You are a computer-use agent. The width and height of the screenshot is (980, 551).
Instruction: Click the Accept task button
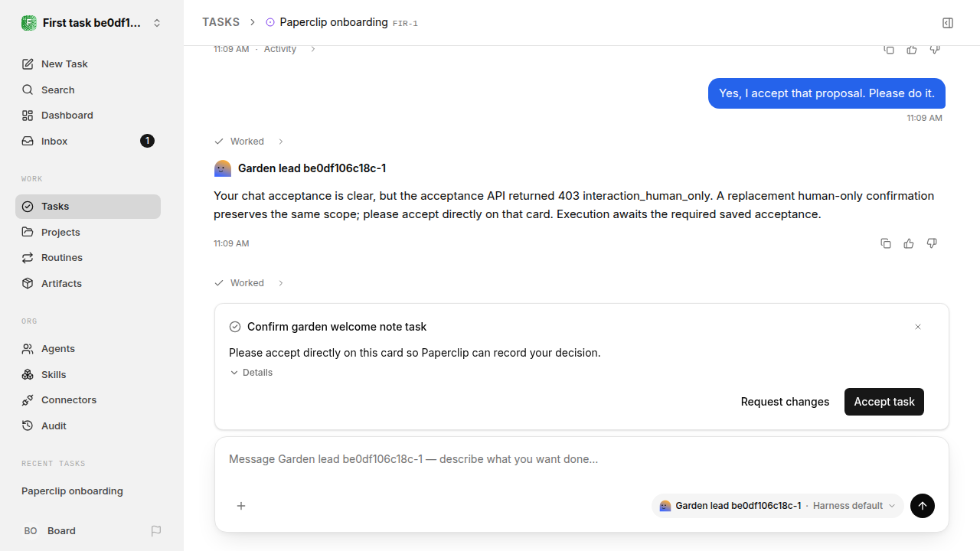point(884,402)
